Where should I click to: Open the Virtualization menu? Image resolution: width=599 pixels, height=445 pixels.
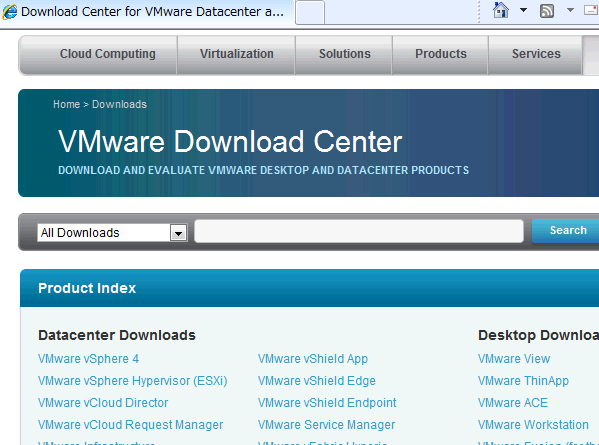click(x=236, y=54)
